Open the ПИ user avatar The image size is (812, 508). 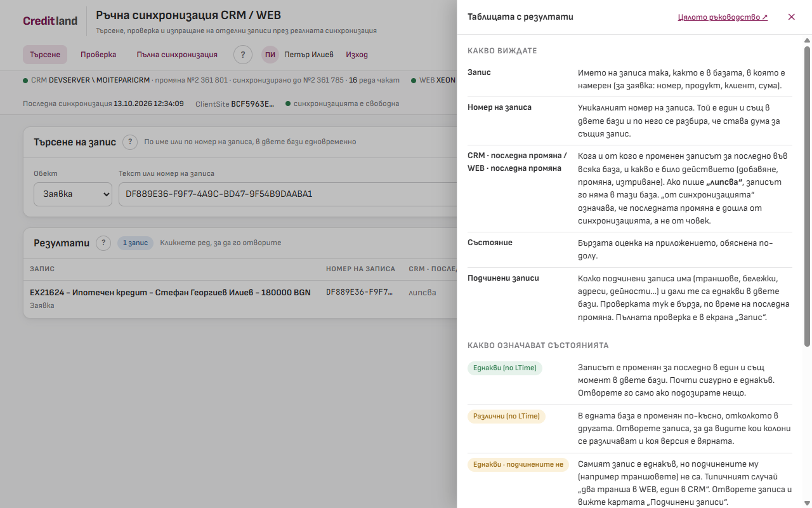pos(270,55)
